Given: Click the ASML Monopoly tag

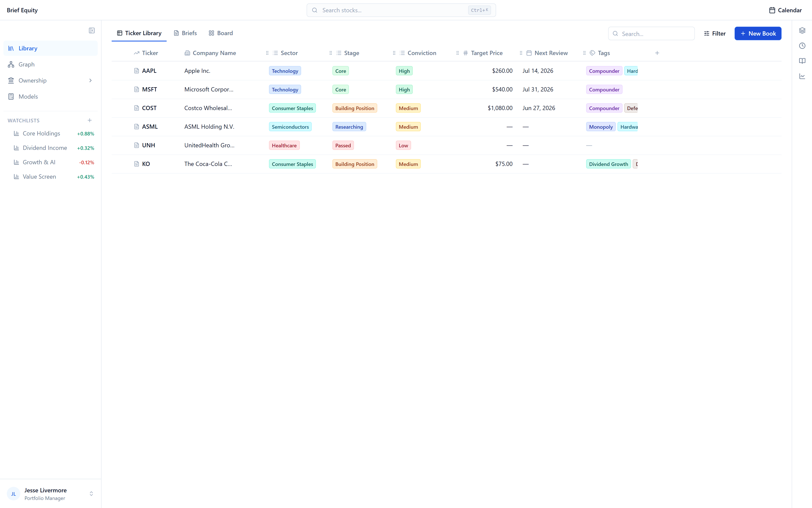Looking at the screenshot, I should [x=601, y=127].
